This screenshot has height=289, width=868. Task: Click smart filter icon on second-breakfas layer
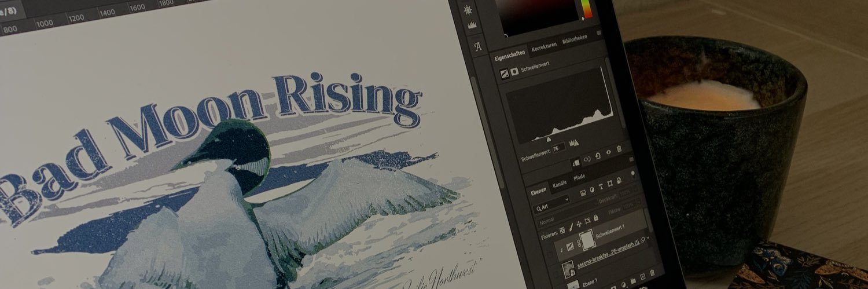pos(643,239)
